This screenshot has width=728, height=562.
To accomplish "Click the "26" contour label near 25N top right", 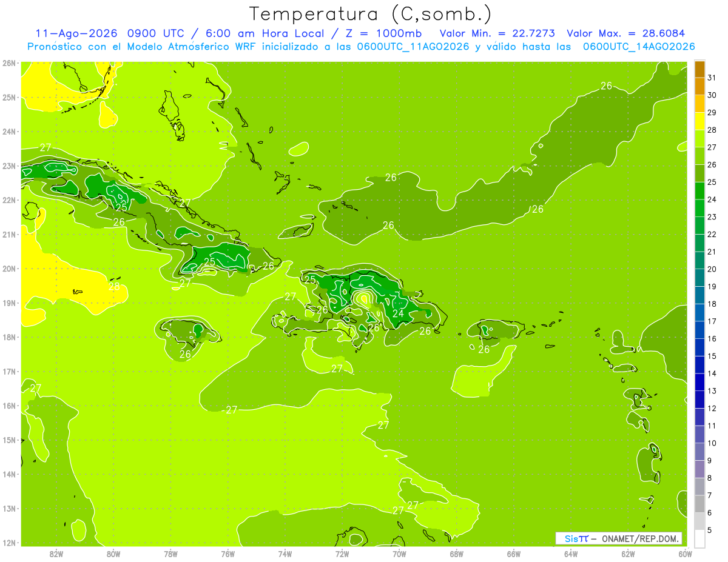I will [606, 86].
